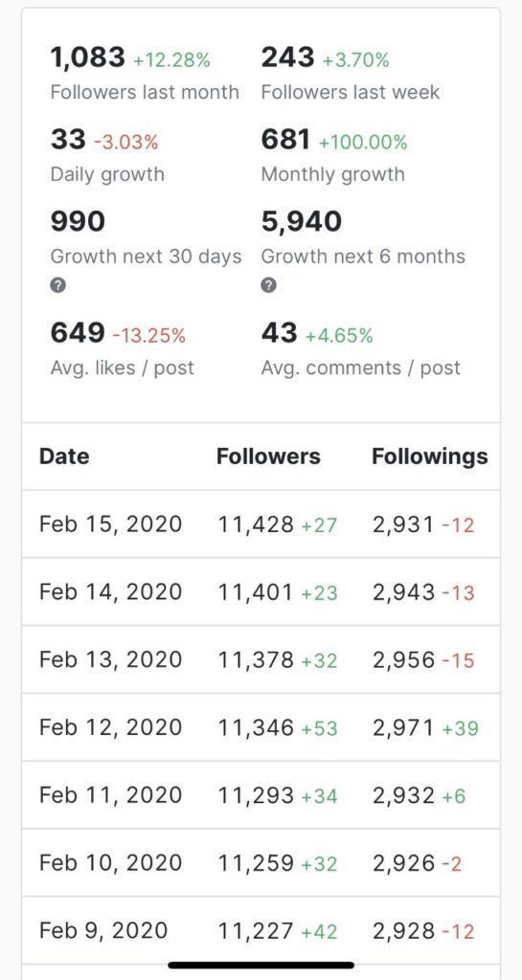Click the Feb 12, 2020 date cell
Image resolution: width=522 pixels, height=980 pixels.
[x=111, y=727]
